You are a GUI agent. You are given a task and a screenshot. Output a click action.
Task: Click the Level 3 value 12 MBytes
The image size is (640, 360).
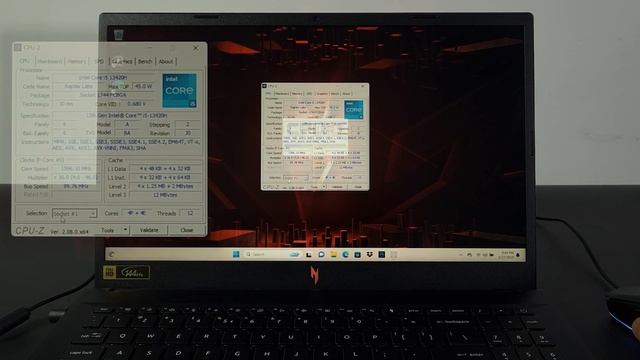(x=165, y=195)
